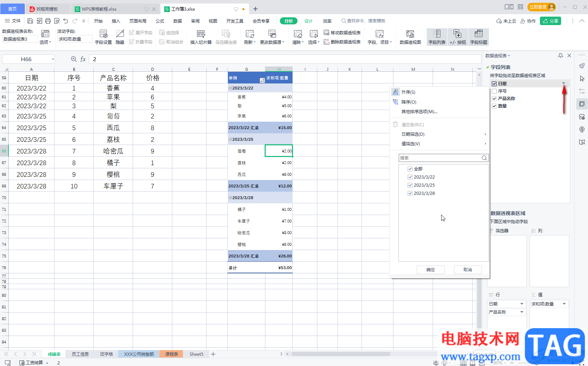The image size is (588, 366).
Task: Click the green 分享 share button
Action: point(550,21)
